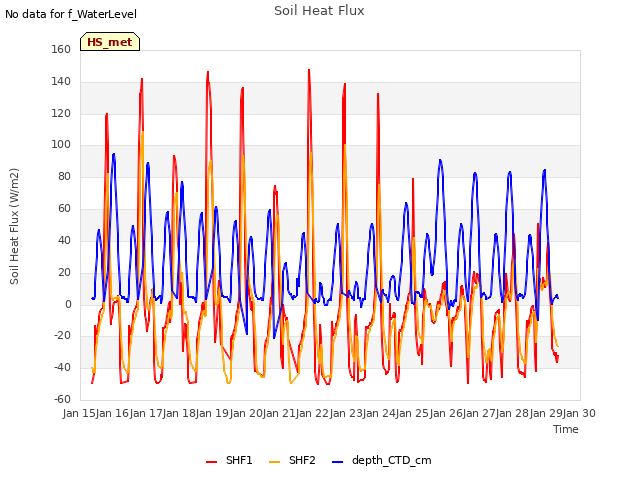Screen dimensions: 640x480
Task: Click the orange SHF2 legend swatch
Action: [x=275, y=462]
